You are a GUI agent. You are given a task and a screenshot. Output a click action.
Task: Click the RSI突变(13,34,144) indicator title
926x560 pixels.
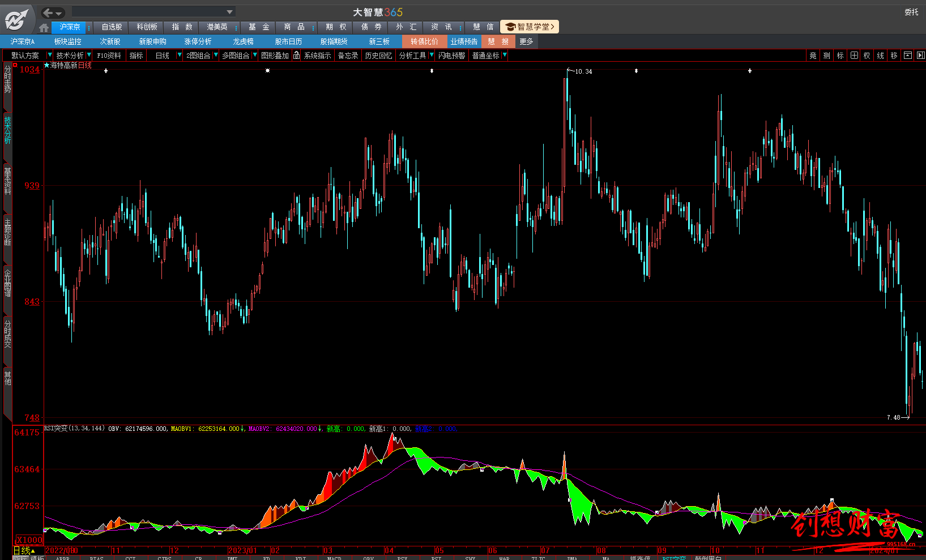(x=75, y=429)
